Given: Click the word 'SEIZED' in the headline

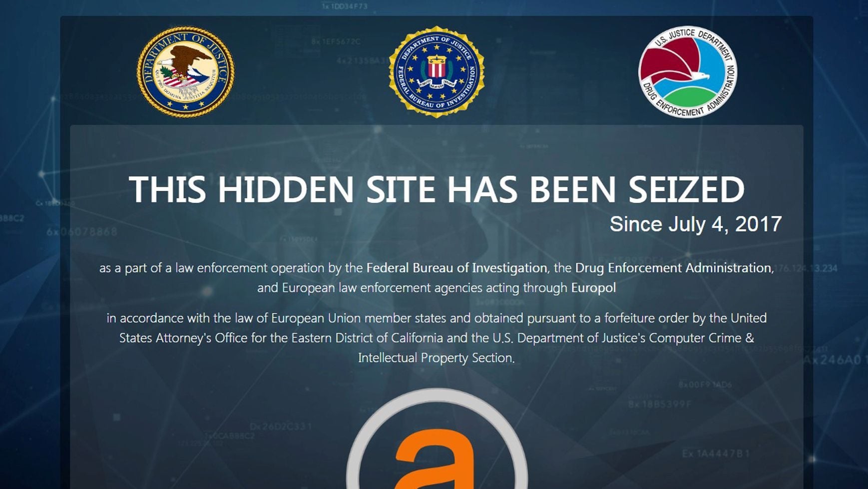Looking at the screenshot, I should click(x=686, y=189).
